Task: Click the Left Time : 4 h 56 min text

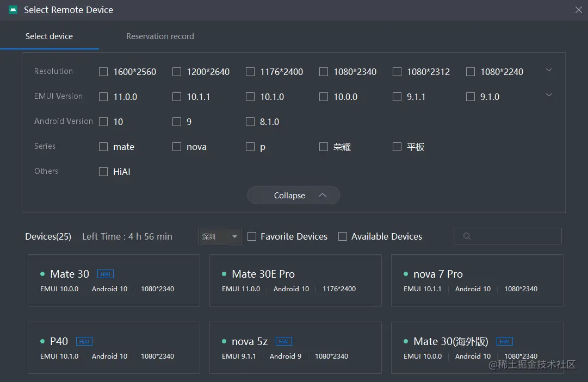Action: [x=127, y=237]
